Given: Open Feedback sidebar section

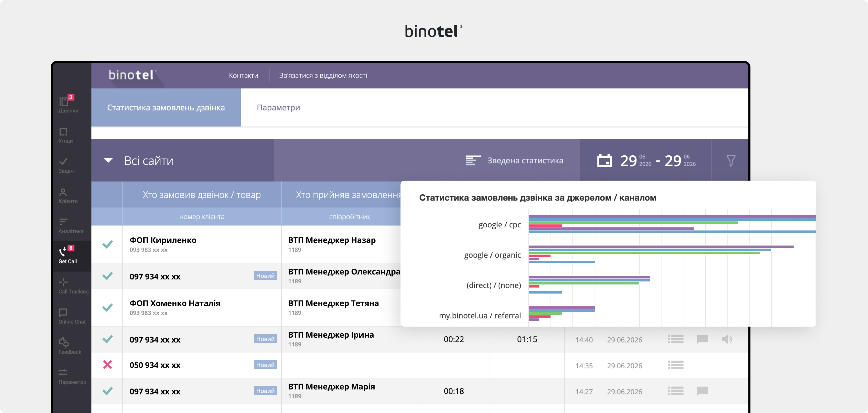Looking at the screenshot, I should 70,346.
